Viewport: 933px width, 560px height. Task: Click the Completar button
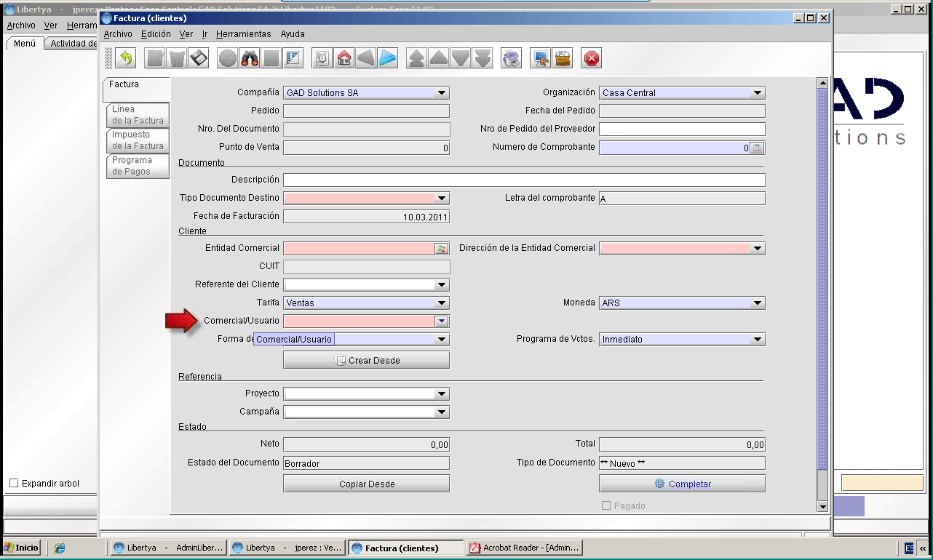click(682, 484)
